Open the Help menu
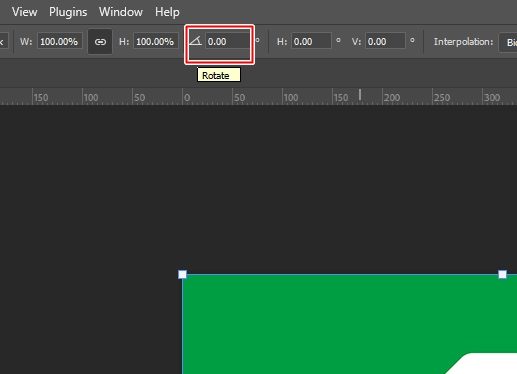The width and height of the screenshot is (517, 374). 167,12
